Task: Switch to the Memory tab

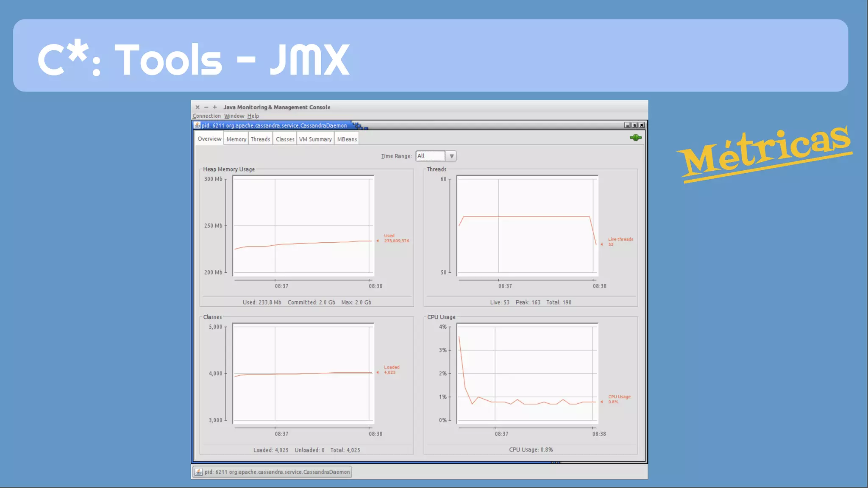Action: (x=236, y=139)
